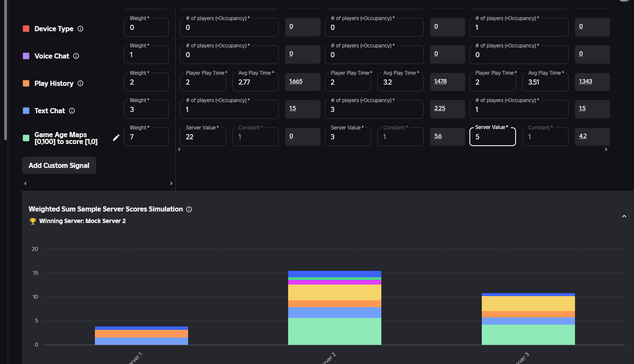Select the Play History Weight field
634x364 pixels.
click(x=146, y=82)
